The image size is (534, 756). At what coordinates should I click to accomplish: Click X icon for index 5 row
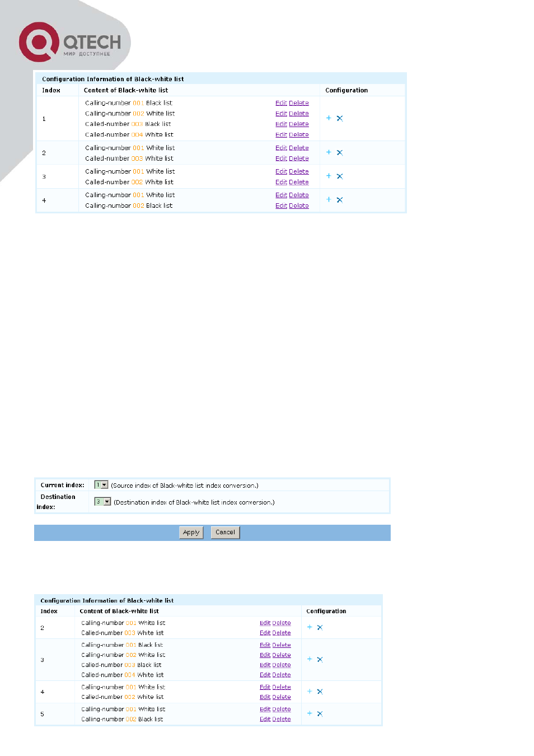point(320,714)
